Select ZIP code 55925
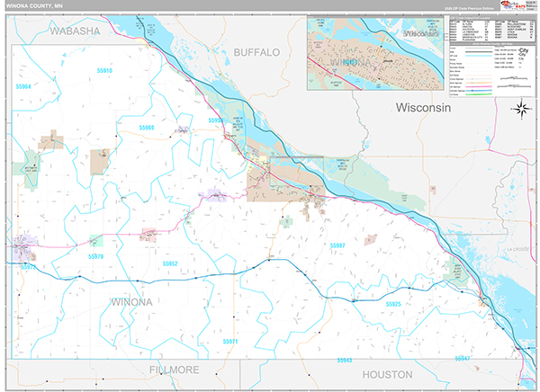This screenshot has width=540, height=392. (393, 304)
